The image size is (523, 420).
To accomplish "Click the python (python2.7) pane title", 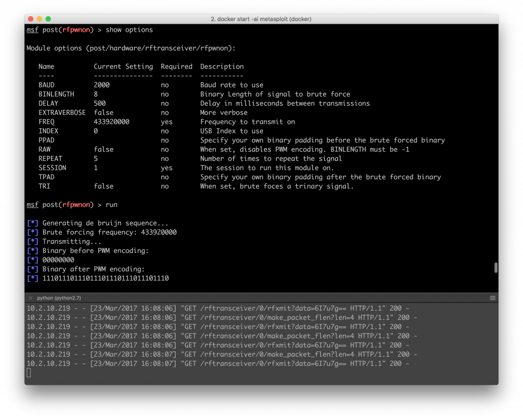I will [59, 297].
